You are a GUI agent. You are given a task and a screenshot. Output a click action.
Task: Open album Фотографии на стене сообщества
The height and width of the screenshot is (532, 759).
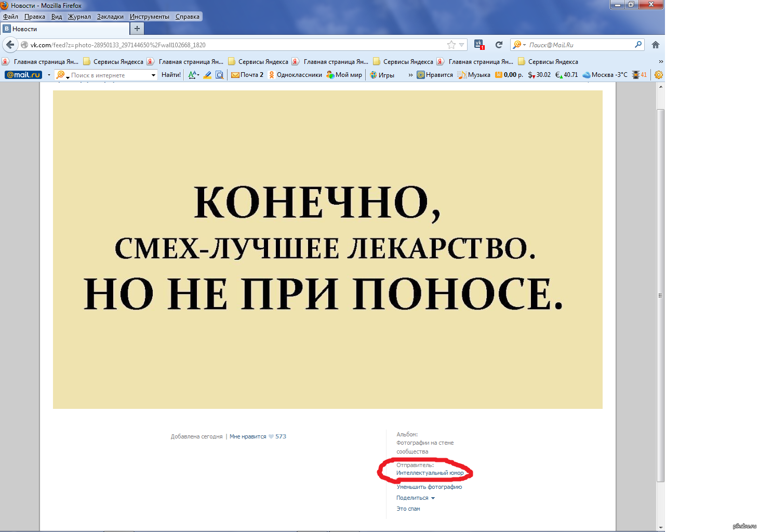coord(425,447)
